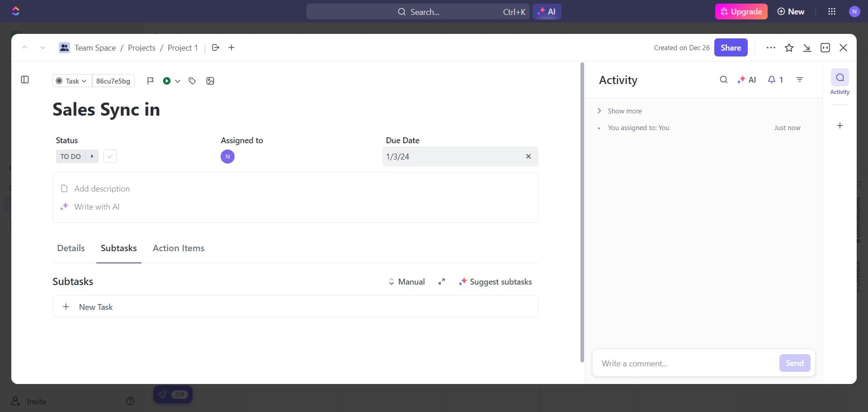Switch to the Action Items tab

click(179, 248)
